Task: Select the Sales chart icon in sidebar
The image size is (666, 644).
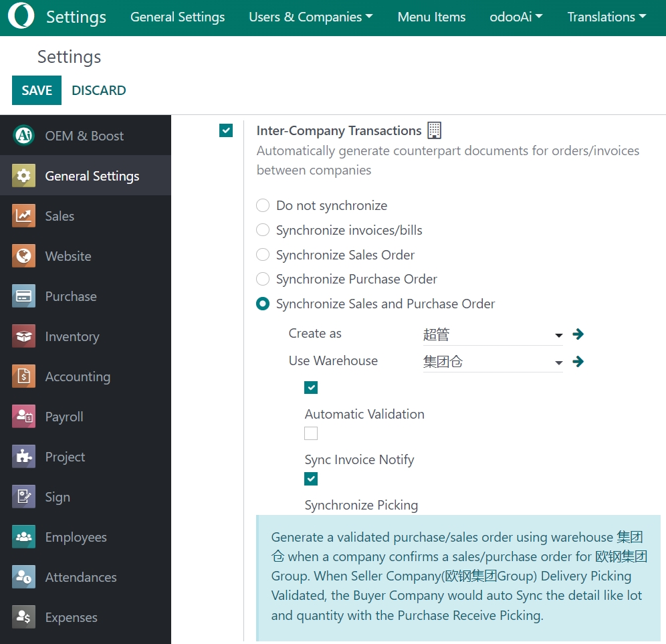Action: click(23, 216)
